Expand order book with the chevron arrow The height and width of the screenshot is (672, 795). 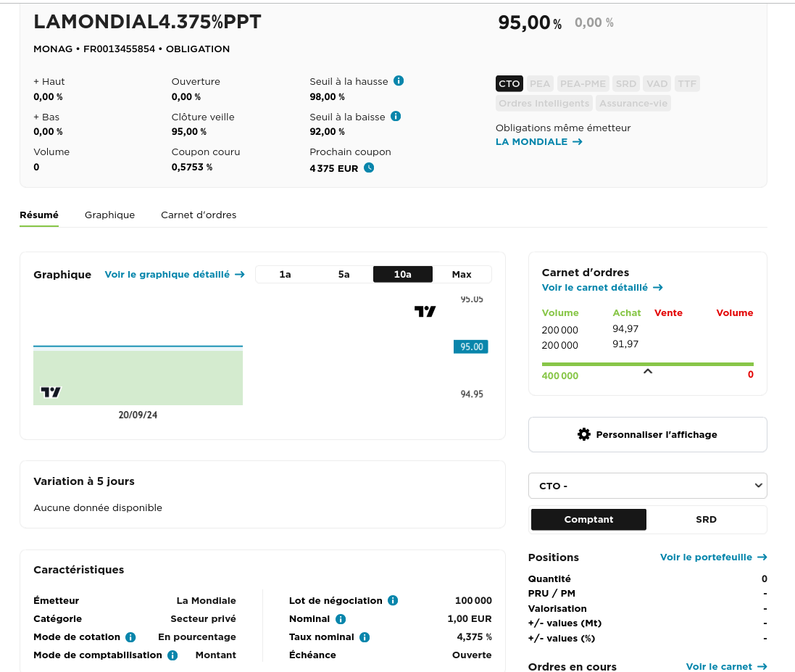[x=648, y=372]
